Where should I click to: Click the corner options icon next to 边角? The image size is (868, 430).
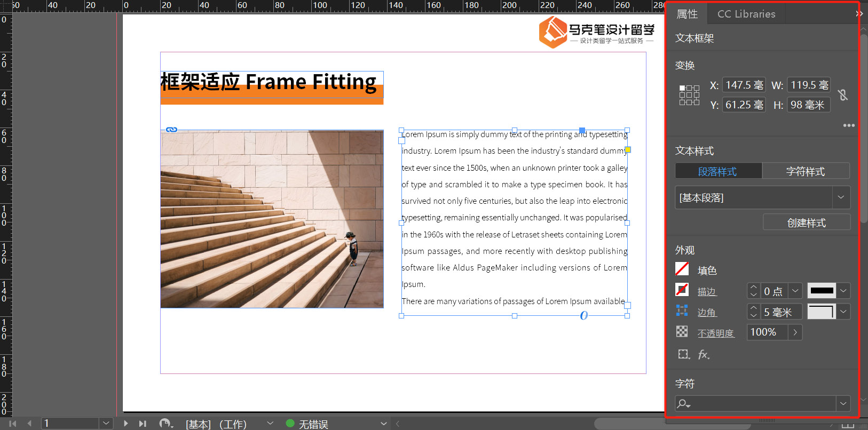click(x=682, y=310)
